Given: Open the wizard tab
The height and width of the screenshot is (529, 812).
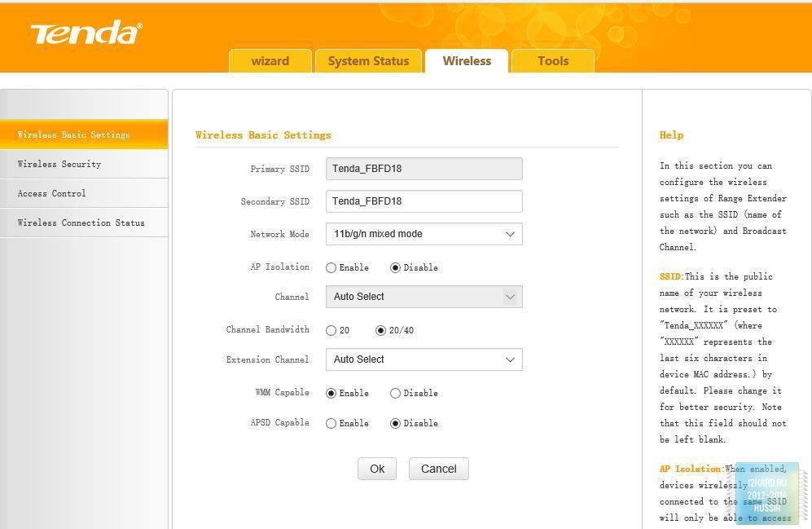Looking at the screenshot, I should pyautogui.click(x=270, y=61).
